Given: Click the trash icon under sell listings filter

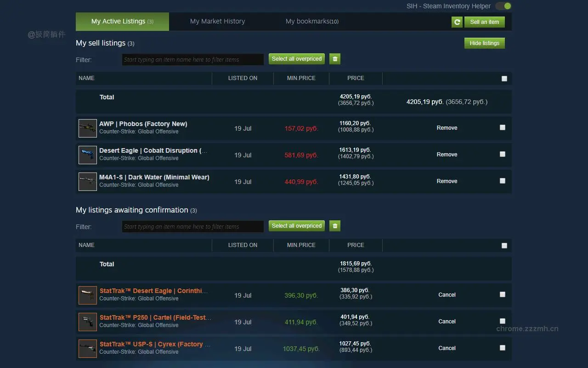Looking at the screenshot, I should pos(334,58).
